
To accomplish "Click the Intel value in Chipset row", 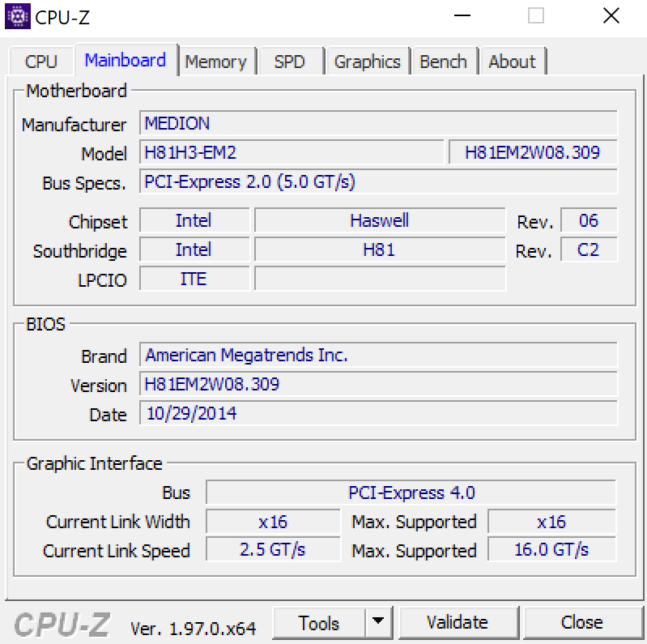I will (x=194, y=220).
